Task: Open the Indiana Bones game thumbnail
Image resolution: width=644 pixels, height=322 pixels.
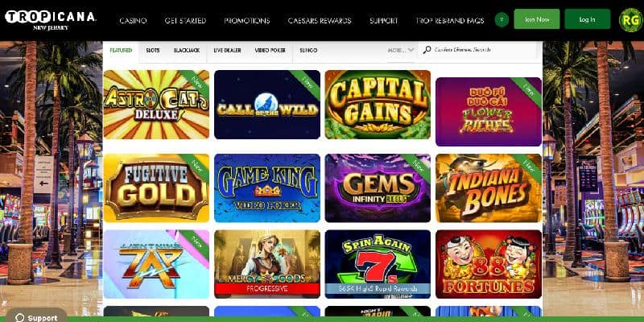Action: click(489, 188)
